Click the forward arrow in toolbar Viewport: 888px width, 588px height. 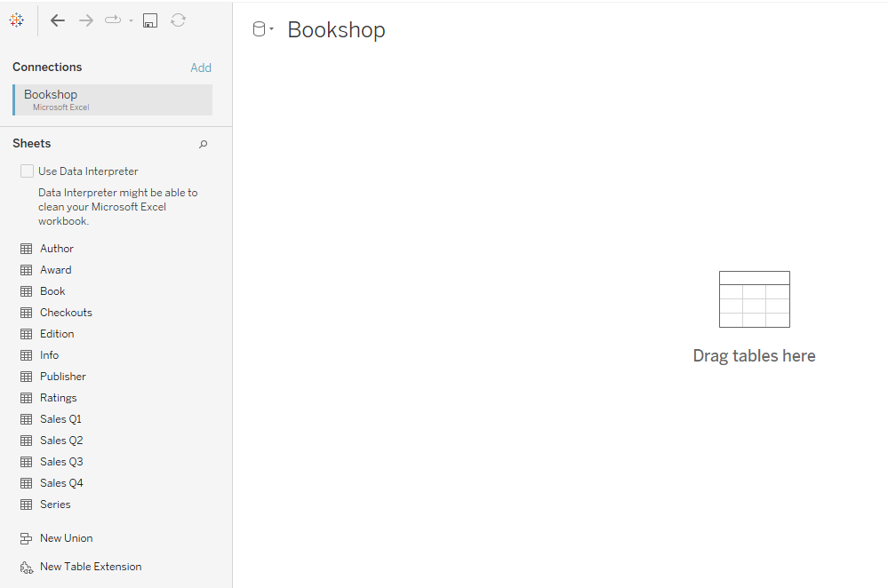tap(86, 21)
